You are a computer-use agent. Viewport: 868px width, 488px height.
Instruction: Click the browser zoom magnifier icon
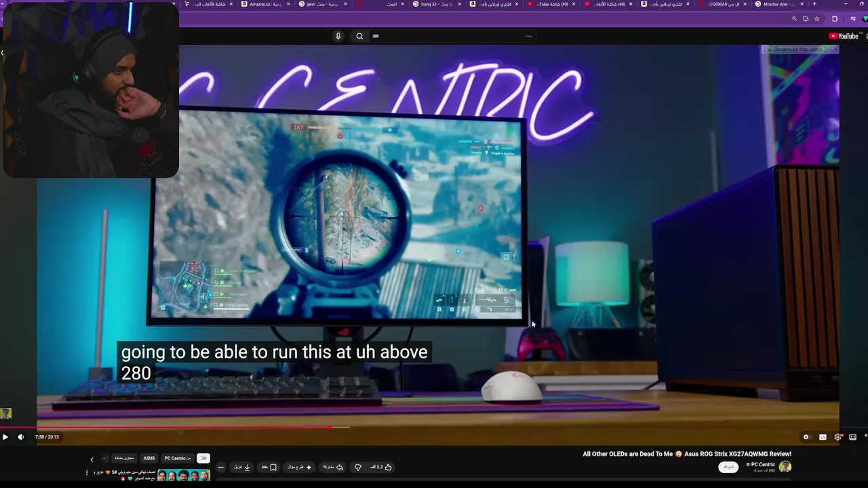[x=794, y=19]
